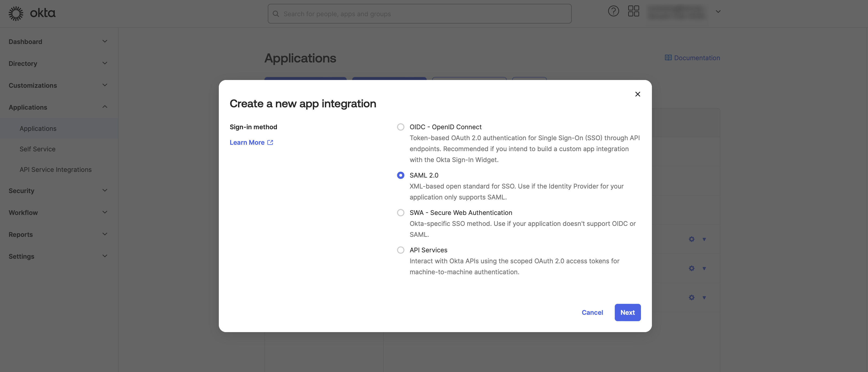This screenshot has width=868, height=372.
Task: Click the search magnifier icon
Action: pyautogui.click(x=276, y=14)
